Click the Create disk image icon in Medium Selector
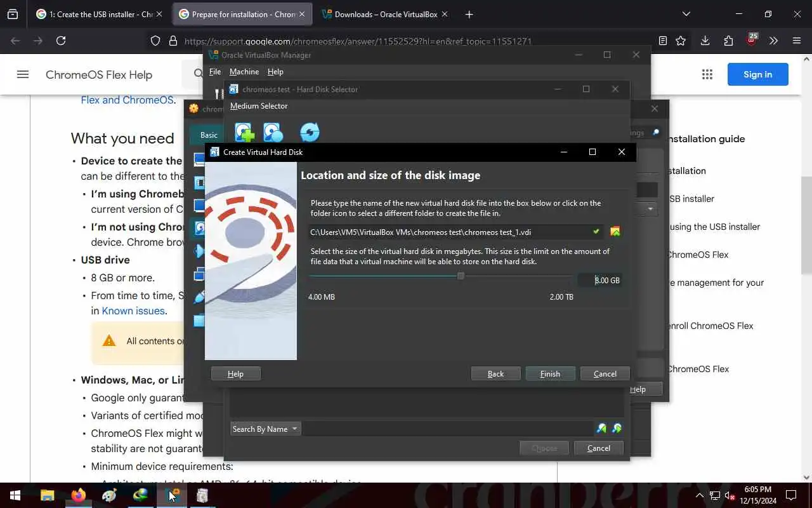Screen dimensions: 812x508 pyautogui.click(x=273, y=132)
